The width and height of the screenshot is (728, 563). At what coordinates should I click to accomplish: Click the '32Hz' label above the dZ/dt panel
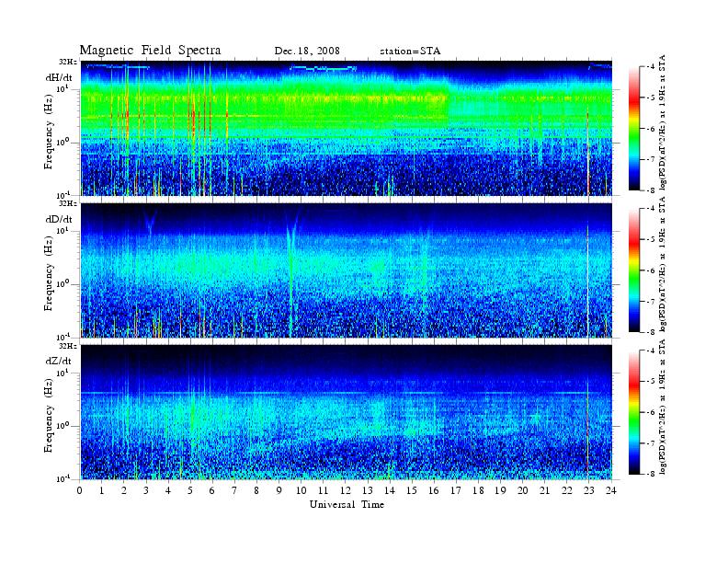coord(68,346)
